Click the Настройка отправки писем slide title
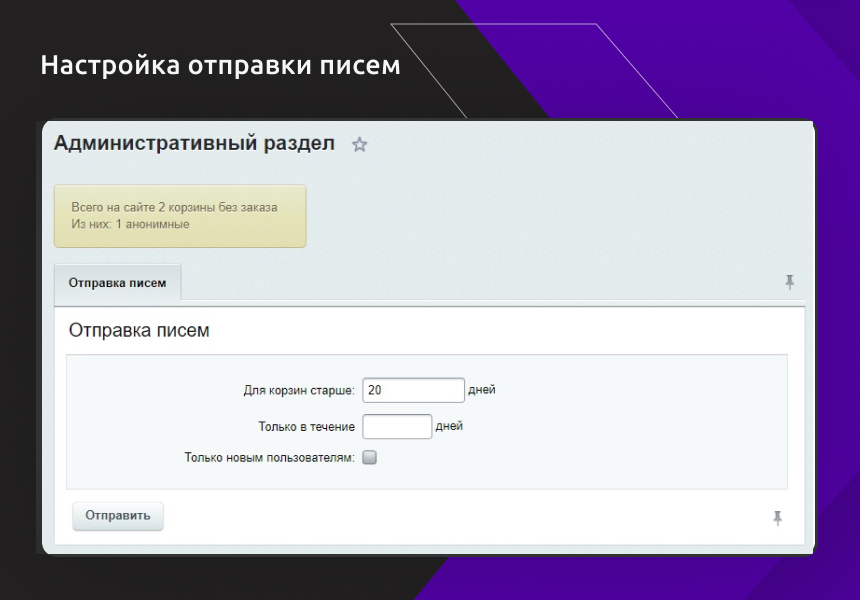Image resolution: width=860 pixels, height=600 pixels. point(220,66)
